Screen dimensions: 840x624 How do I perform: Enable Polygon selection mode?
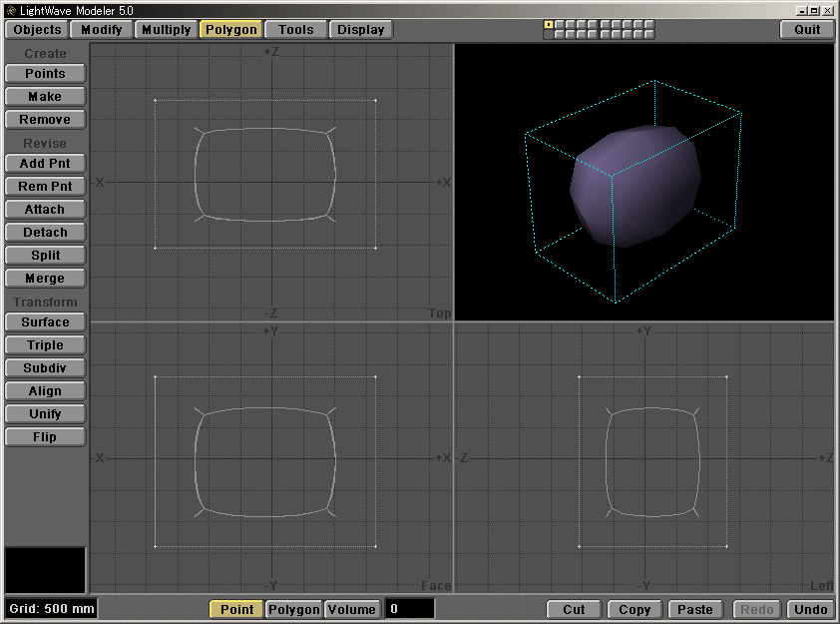tap(293, 609)
